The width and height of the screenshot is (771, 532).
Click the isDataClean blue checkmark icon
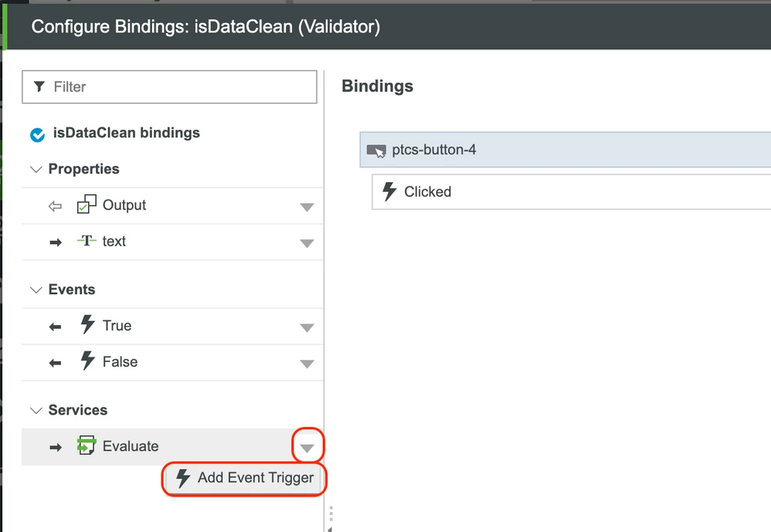tap(37, 134)
